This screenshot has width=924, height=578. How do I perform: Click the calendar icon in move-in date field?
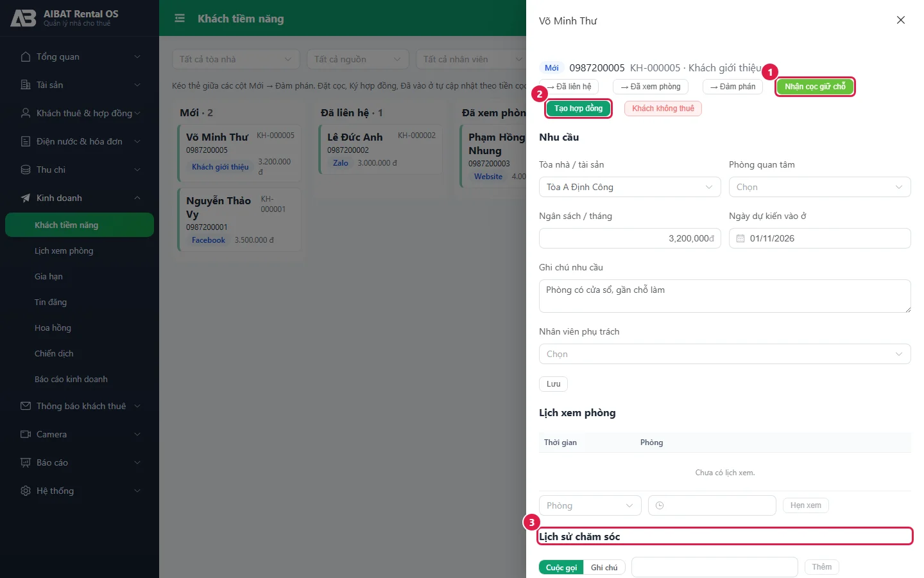(x=740, y=238)
